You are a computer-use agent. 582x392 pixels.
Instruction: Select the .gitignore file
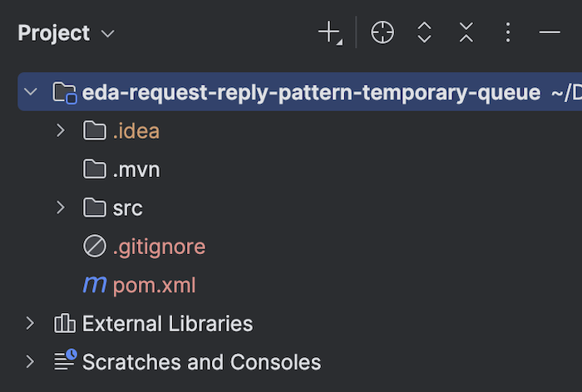coord(159,247)
